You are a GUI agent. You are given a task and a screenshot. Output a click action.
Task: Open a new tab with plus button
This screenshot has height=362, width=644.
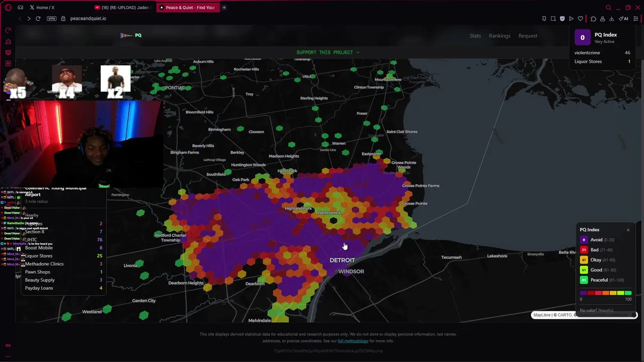224,8
